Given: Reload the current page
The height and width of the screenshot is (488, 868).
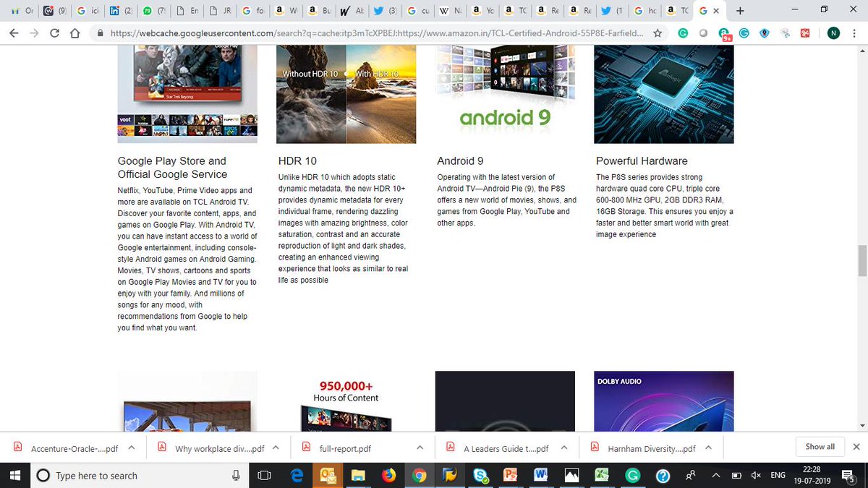Looking at the screenshot, I should point(55,33).
